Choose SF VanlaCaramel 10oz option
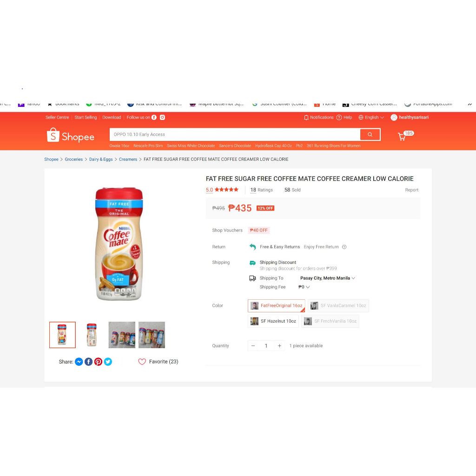The width and height of the screenshot is (476, 476). click(x=338, y=306)
